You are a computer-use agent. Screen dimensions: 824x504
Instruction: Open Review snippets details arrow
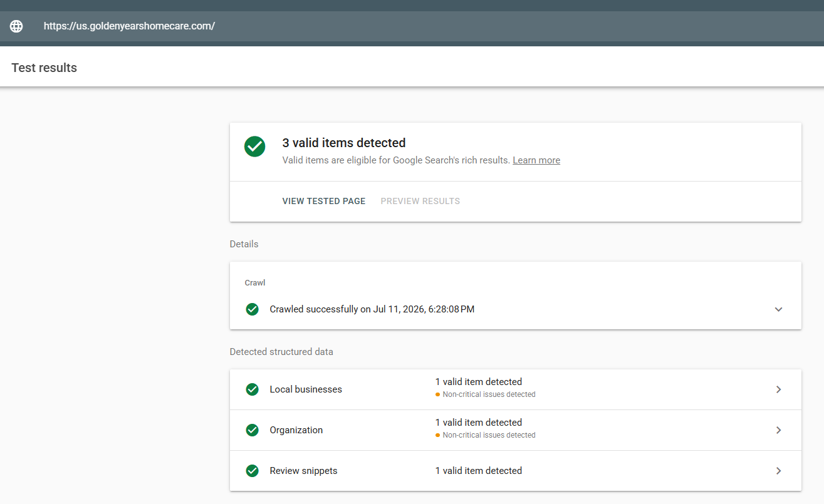pyautogui.click(x=778, y=471)
